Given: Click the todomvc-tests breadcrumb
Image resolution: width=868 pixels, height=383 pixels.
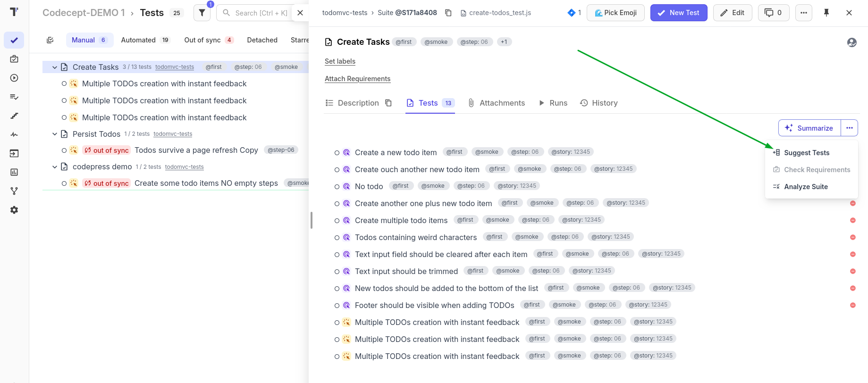Looking at the screenshot, I should tap(345, 13).
